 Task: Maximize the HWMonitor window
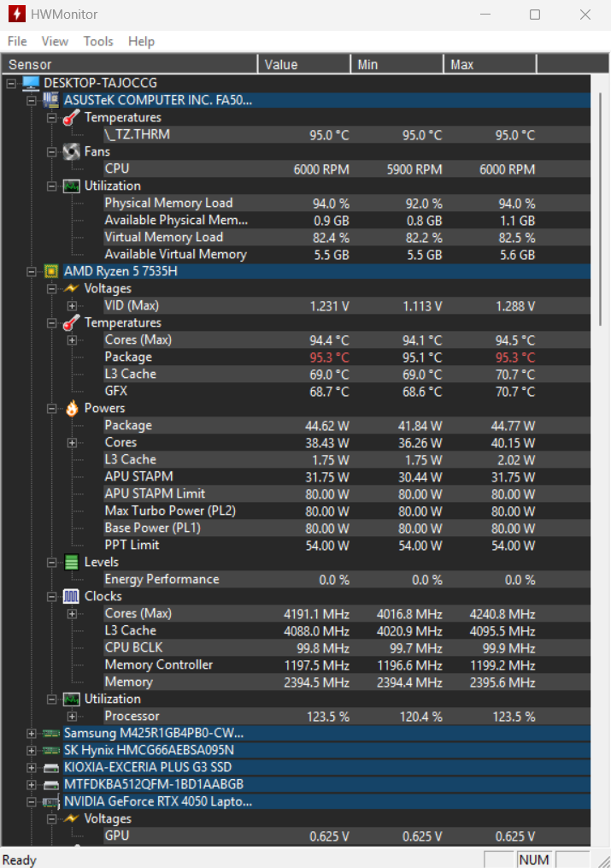(535, 14)
